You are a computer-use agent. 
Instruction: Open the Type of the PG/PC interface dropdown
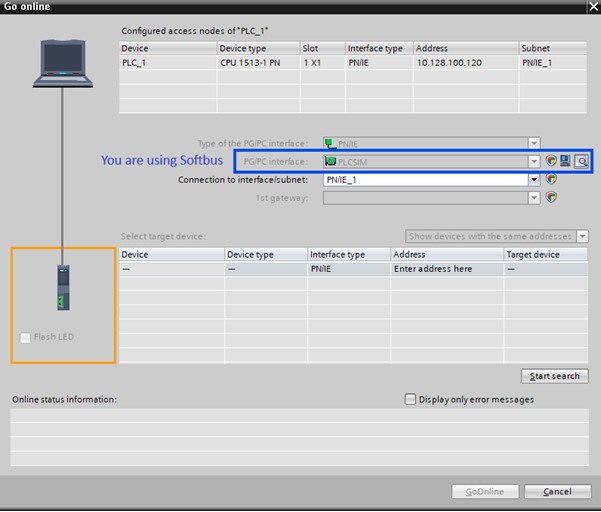pos(534,144)
